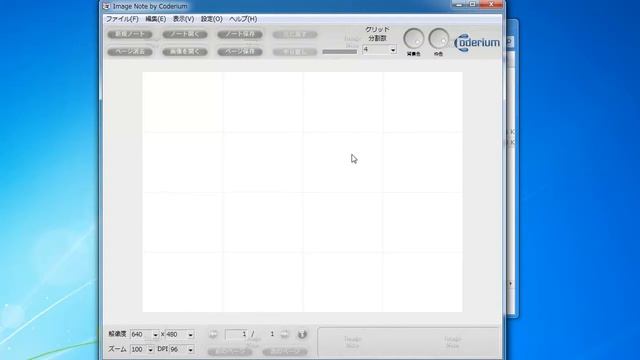Expand the DPI dropdown showing 96
This screenshot has width=640, height=360.
[190, 350]
